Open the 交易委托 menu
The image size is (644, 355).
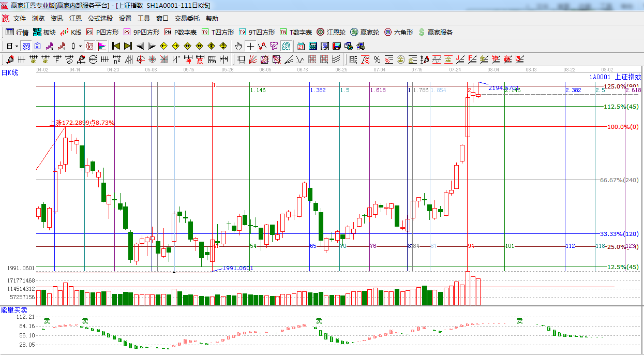coord(187,19)
